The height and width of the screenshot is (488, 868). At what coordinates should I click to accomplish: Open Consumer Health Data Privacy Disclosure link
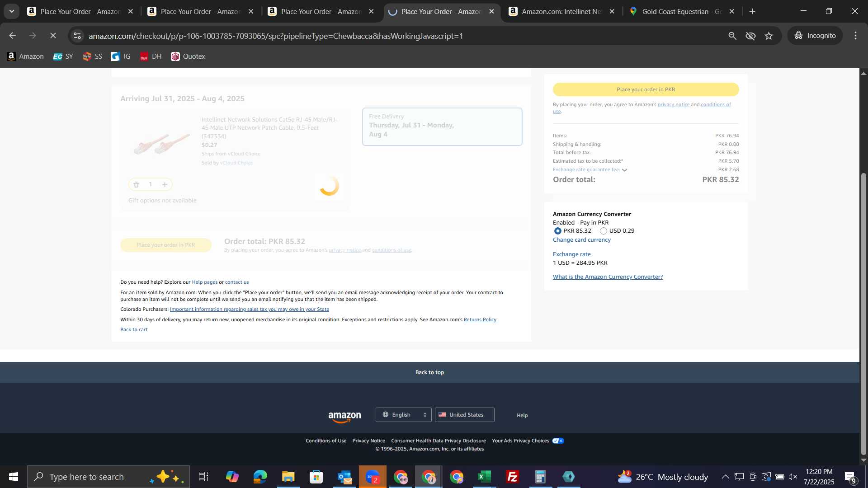(439, 441)
